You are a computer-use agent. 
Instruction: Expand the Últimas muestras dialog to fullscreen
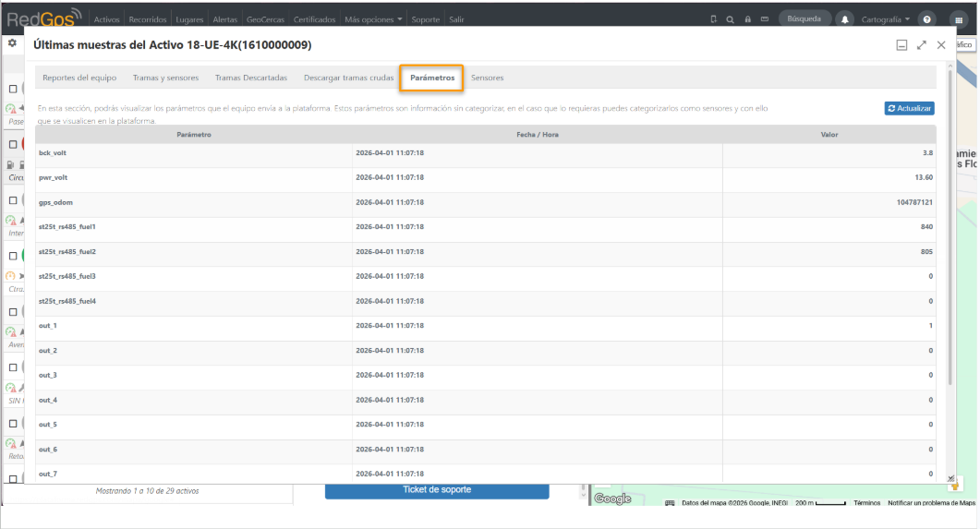[921, 45]
